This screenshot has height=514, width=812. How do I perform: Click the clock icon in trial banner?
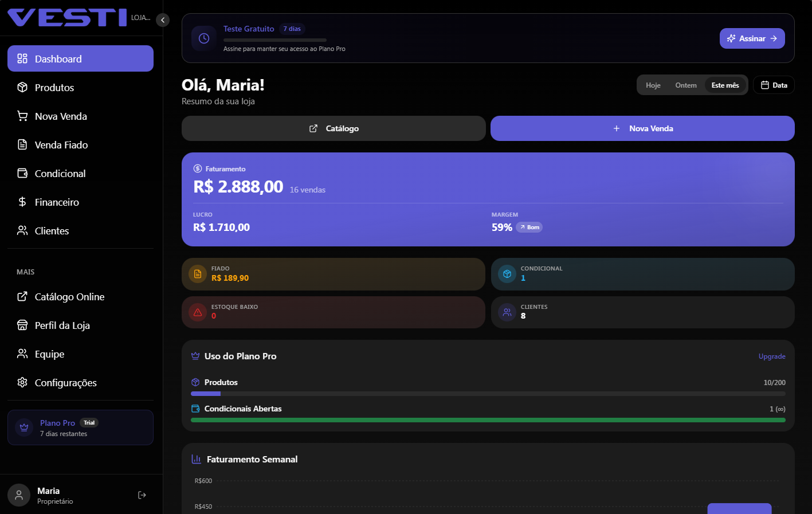[204, 38]
